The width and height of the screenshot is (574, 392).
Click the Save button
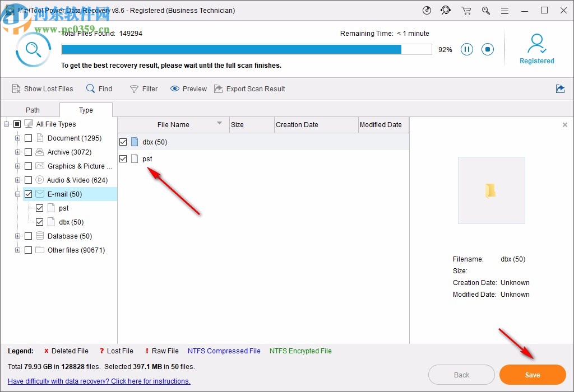(x=533, y=375)
